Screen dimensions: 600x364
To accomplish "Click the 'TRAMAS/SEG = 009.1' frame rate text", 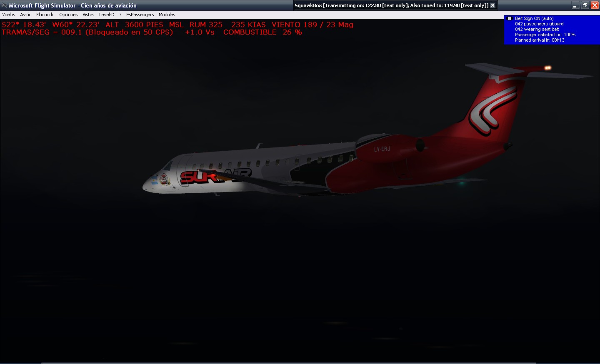I will coord(42,32).
